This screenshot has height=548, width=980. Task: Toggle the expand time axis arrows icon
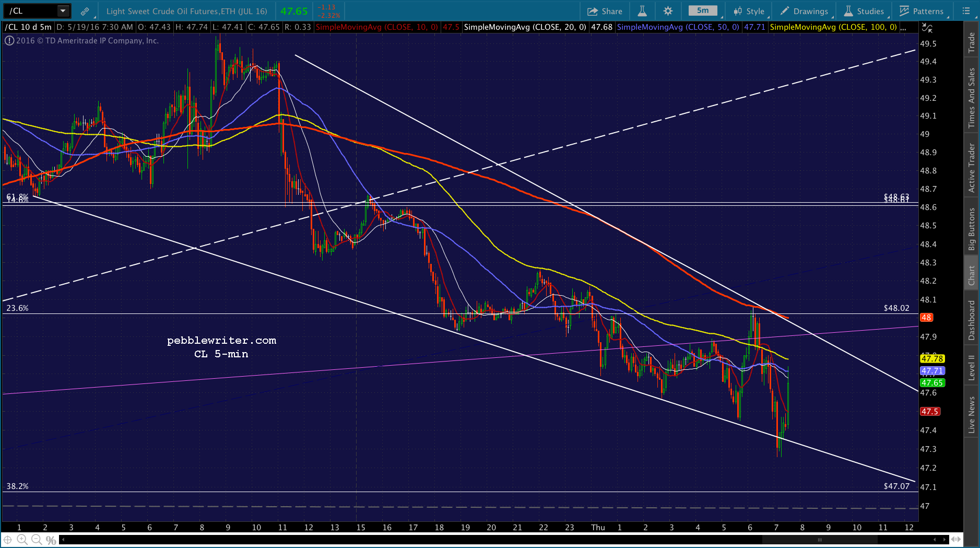tap(956, 540)
